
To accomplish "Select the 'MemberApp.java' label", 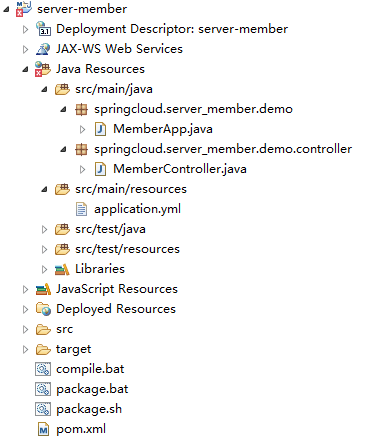I will tap(163, 129).
